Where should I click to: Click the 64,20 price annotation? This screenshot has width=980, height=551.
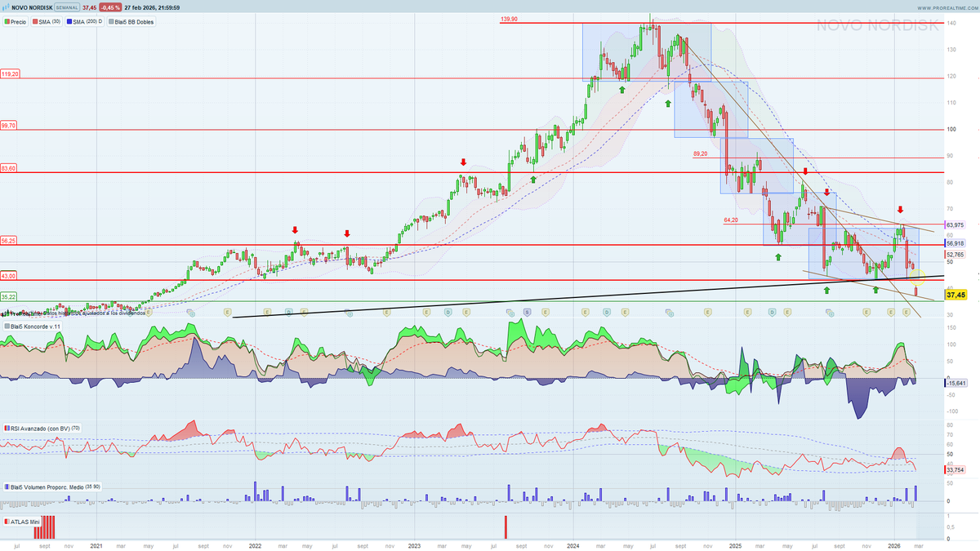click(x=731, y=220)
